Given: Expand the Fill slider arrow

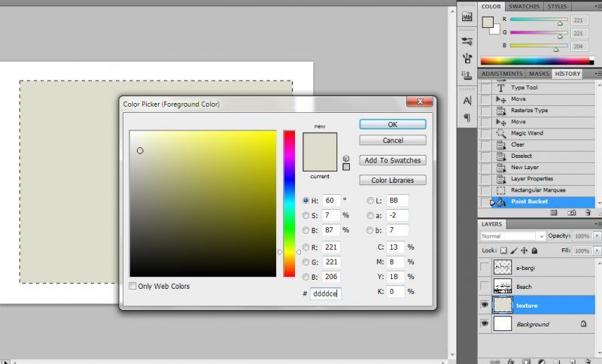Looking at the screenshot, I should click(x=595, y=250).
